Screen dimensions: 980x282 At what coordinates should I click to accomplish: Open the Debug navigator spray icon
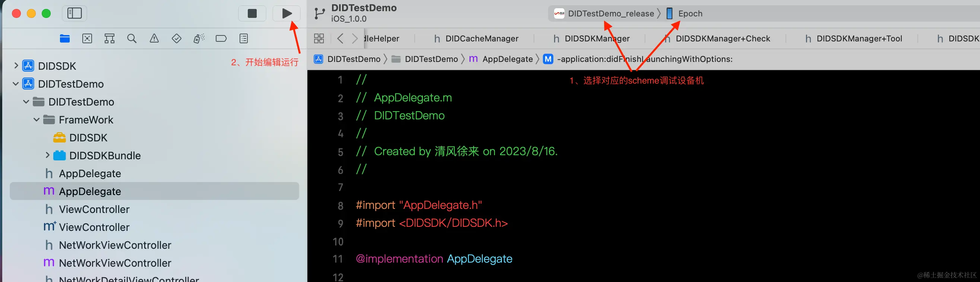(199, 38)
